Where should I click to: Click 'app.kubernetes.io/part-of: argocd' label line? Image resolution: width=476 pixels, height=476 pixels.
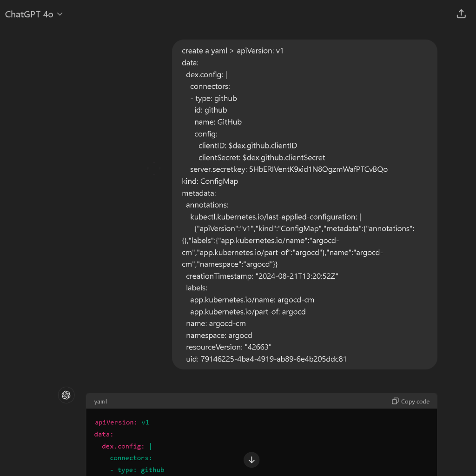[248, 312]
